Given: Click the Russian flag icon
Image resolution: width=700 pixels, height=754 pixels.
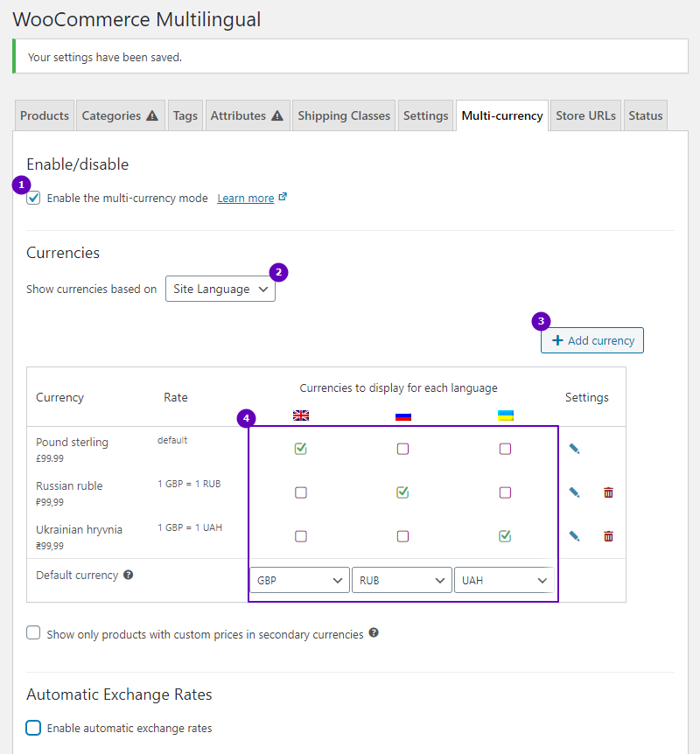Looking at the screenshot, I should [x=403, y=416].
